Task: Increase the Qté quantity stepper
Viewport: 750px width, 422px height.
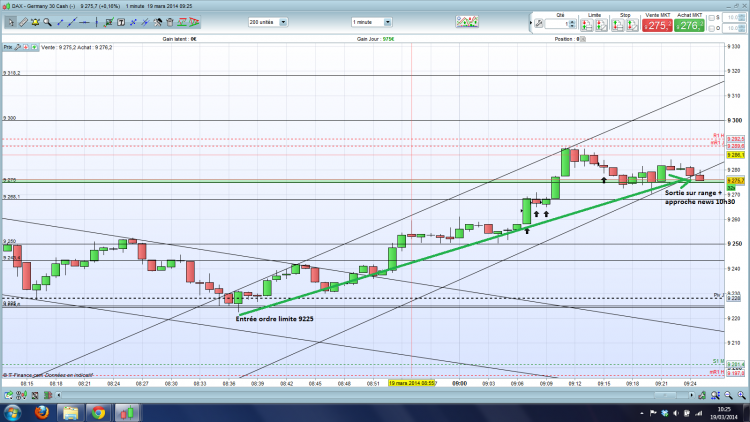Action: (573, 22)
